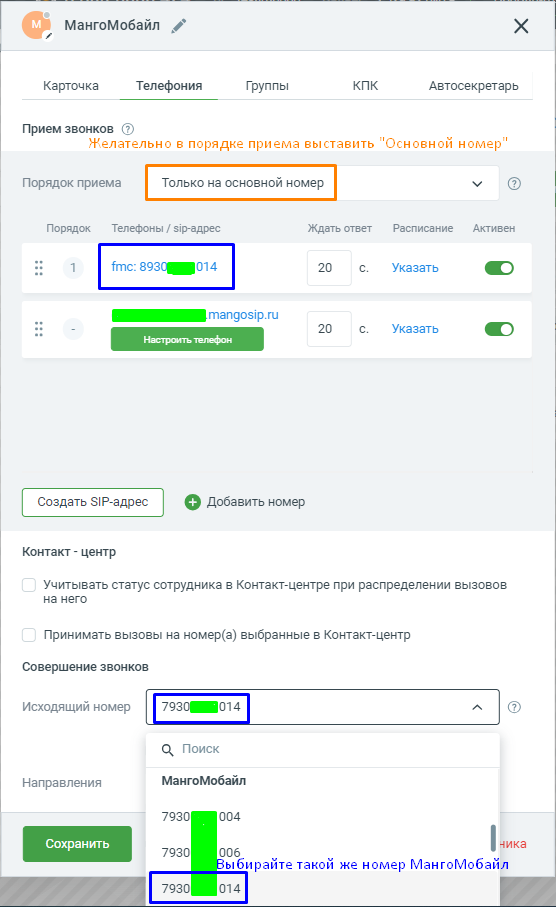Collapse the Исходящий номер dropdown arrow
The width and height of the screenshot is (556, 907).
click(477, 707)
